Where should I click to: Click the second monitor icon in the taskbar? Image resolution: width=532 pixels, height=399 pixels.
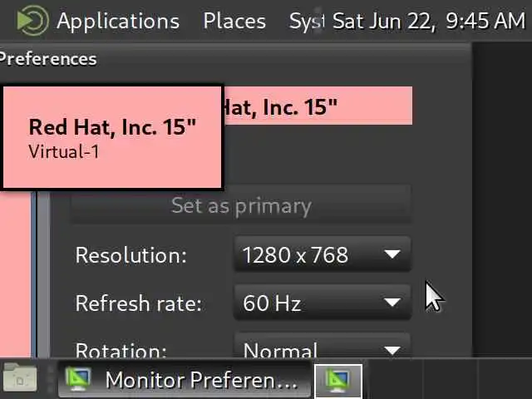[x=338, y=381]
